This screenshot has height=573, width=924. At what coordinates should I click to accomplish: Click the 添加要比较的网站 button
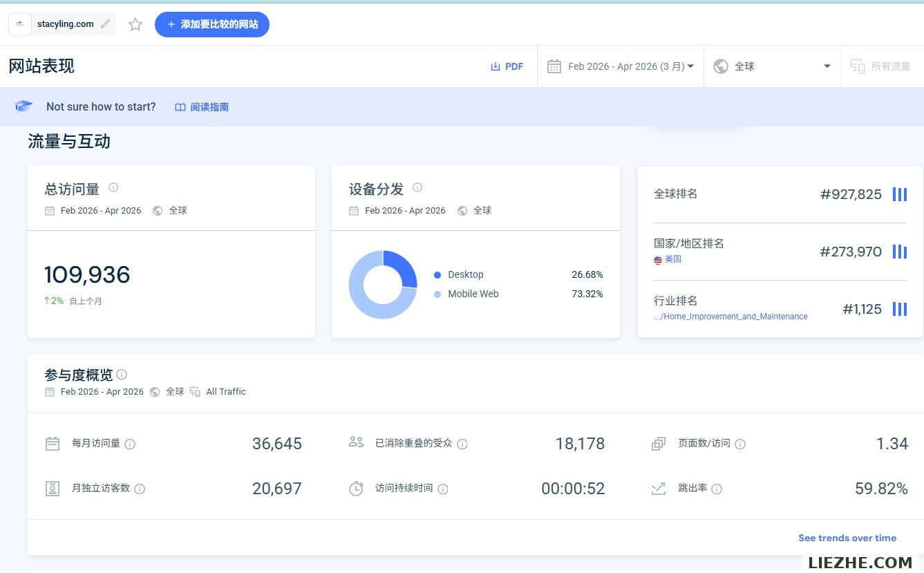coord(212,24)
